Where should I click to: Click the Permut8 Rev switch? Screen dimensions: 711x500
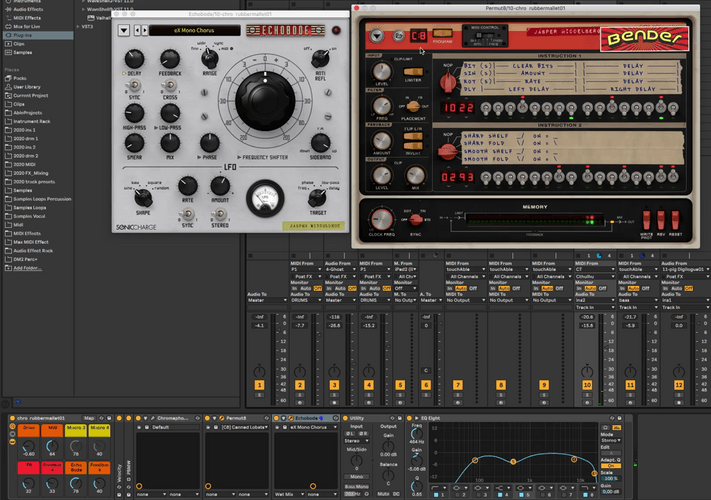point(661,220)
